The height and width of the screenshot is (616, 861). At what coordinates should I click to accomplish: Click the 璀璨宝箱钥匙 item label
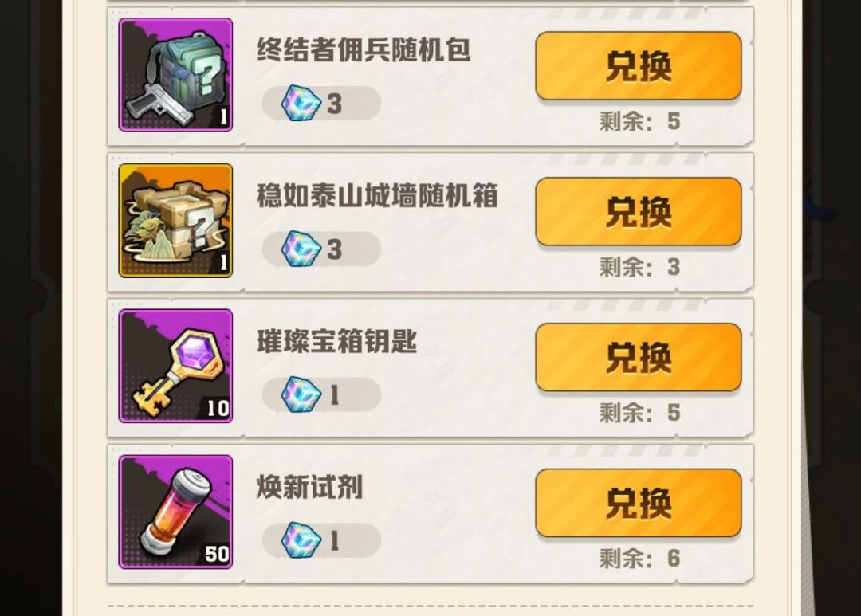coord(336,342)
